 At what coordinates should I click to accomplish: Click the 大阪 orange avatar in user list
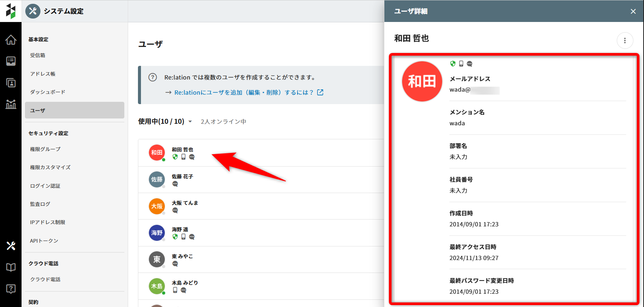(x=157, y=206)
